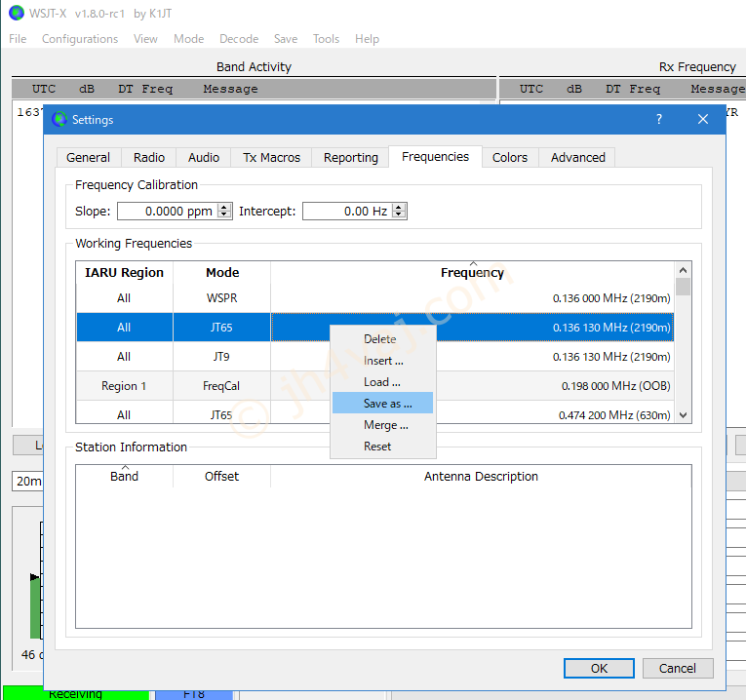Choose Merge ... from the context menu

pos(383,425)
